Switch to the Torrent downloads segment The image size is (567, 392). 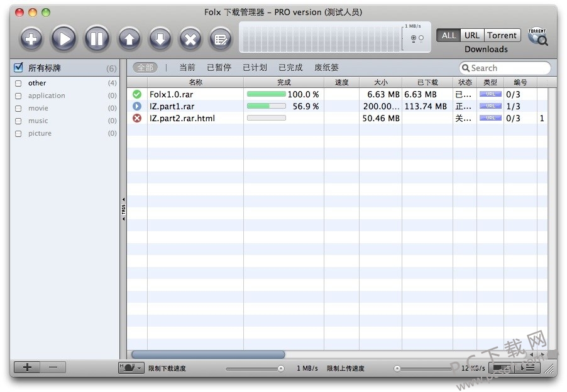click(x=502, y=35)
